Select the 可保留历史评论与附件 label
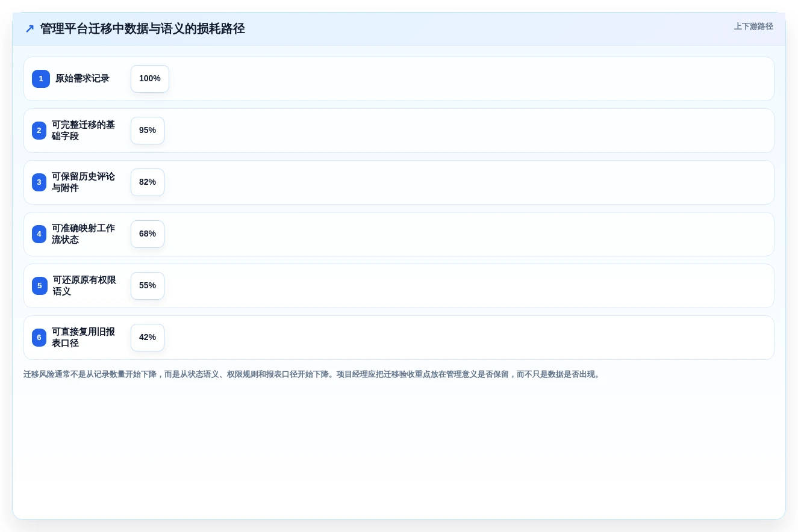The image size is (798, 532). [x=83, y=182]
